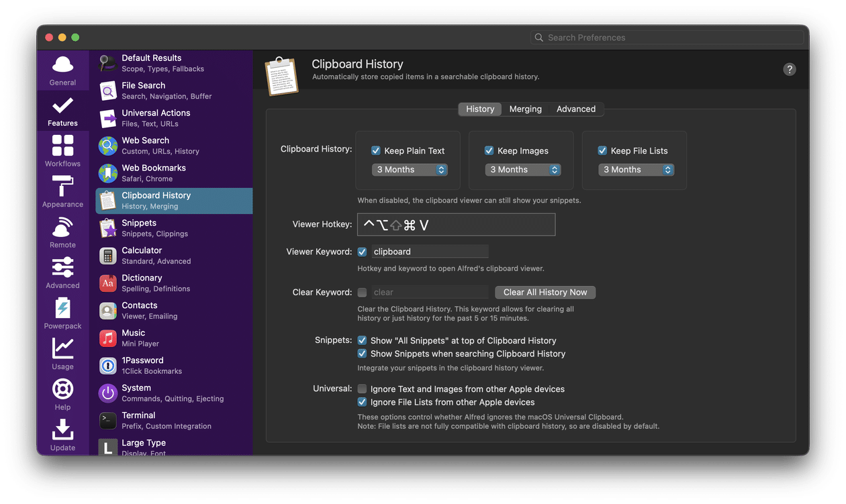Viewport: 846px width, 504px height.
Task: Click the System power icon
Action: 107,393
